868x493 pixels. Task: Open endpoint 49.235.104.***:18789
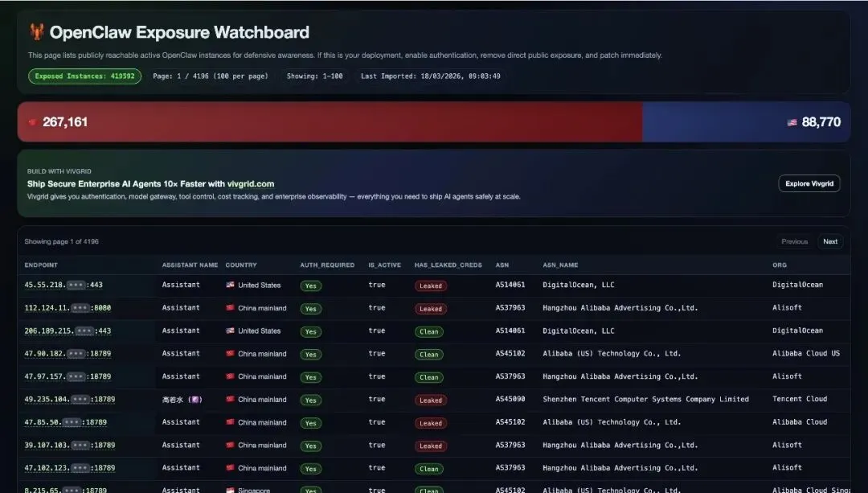(70, 399)
